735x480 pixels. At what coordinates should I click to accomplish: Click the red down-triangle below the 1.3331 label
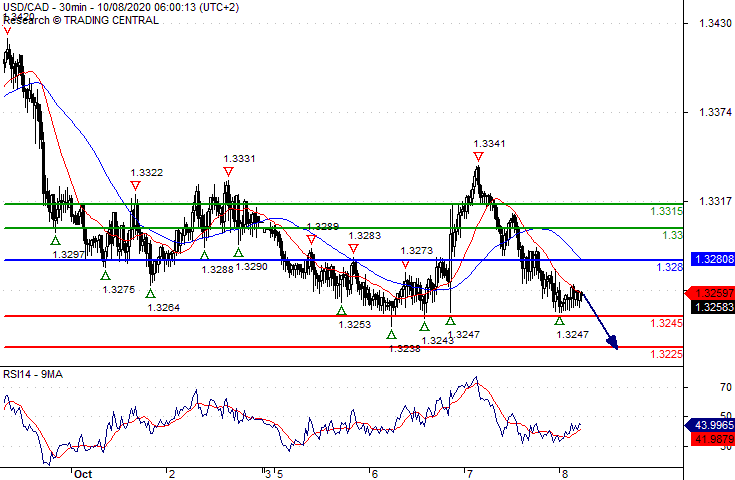point(228,172)
